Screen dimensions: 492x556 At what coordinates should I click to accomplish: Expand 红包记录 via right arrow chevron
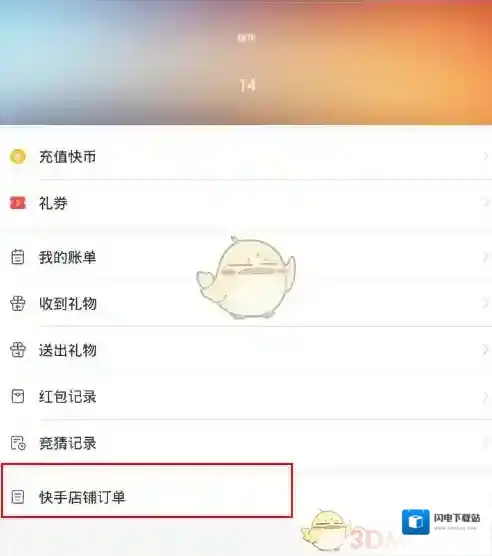(x=486, y=397)
